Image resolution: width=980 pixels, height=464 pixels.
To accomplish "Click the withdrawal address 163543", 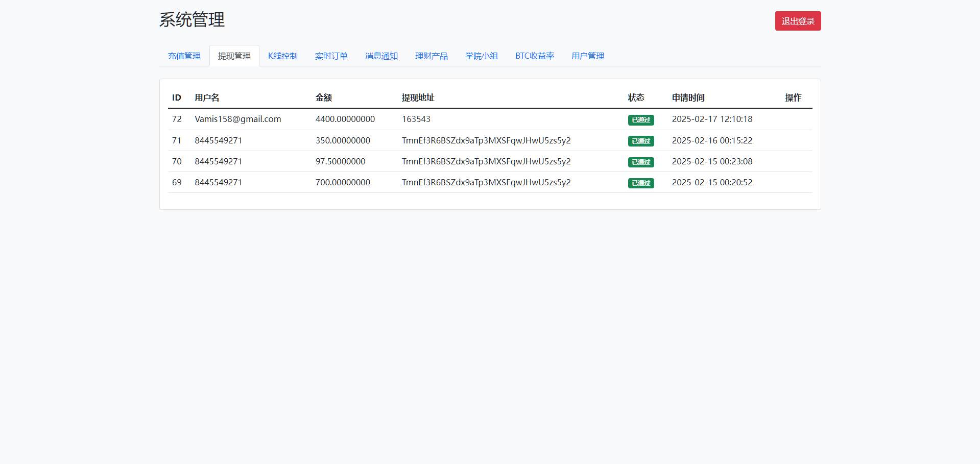I will pos(416,119).
